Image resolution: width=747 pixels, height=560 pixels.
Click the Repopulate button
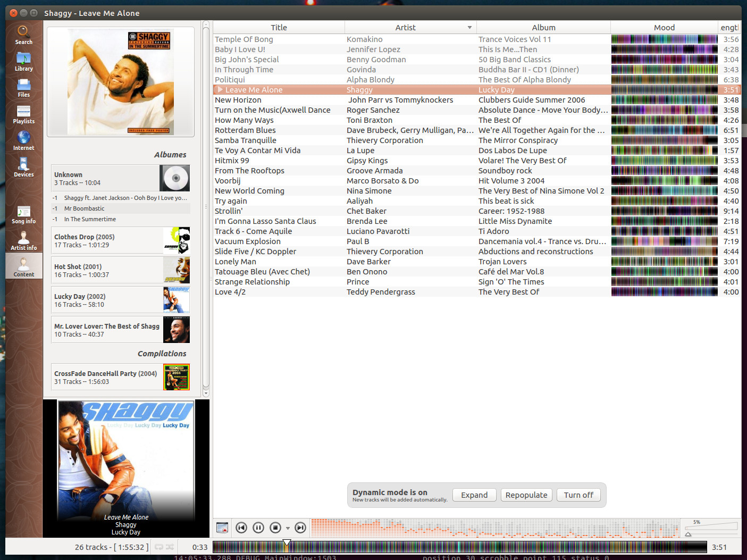[526, 495]
